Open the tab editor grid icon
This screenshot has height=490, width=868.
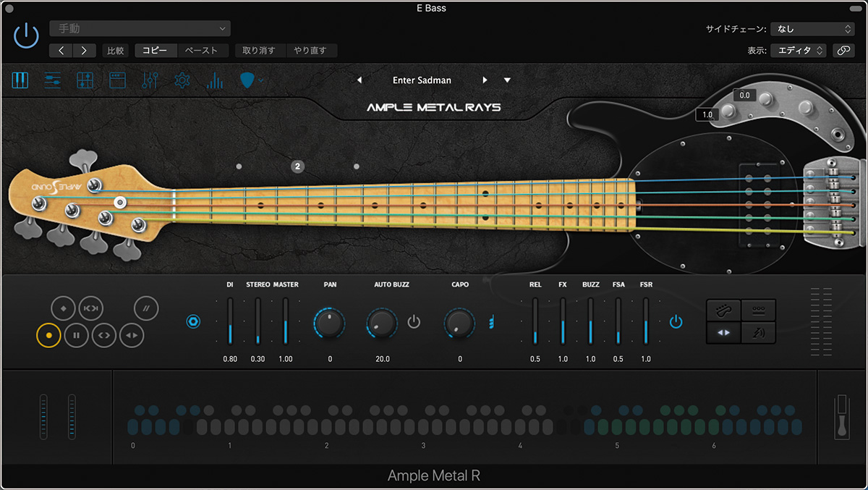tap(85, 80)
